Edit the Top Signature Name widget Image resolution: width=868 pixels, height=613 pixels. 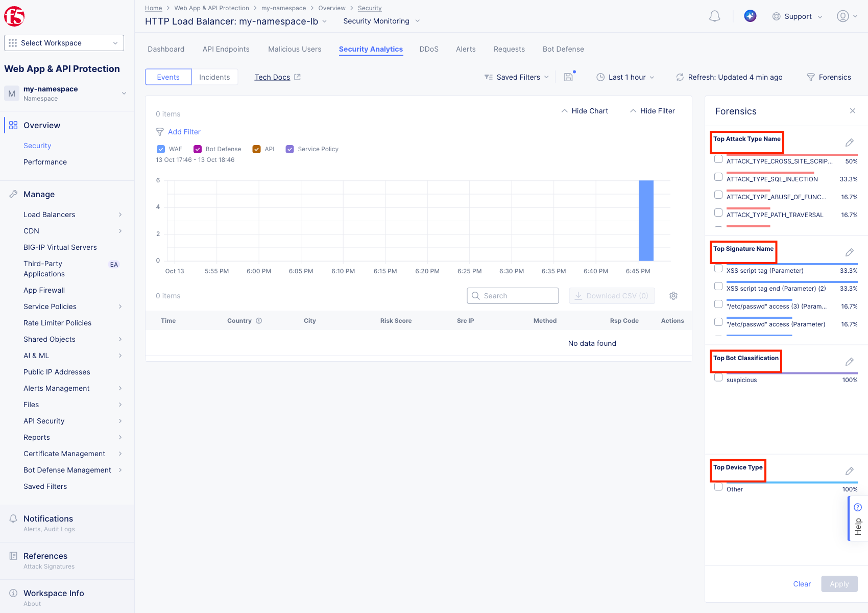coord(850,252)
